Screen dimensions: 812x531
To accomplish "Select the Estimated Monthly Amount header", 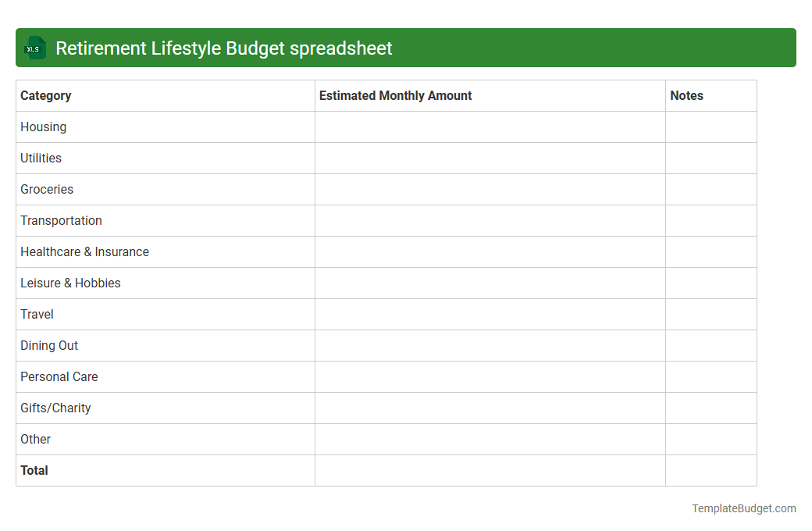I will (395, 95).
